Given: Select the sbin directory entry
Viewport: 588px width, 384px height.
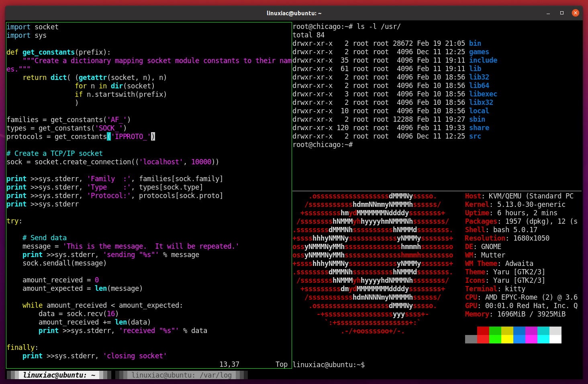Looking at the screenshot, I should click(477, 119).
